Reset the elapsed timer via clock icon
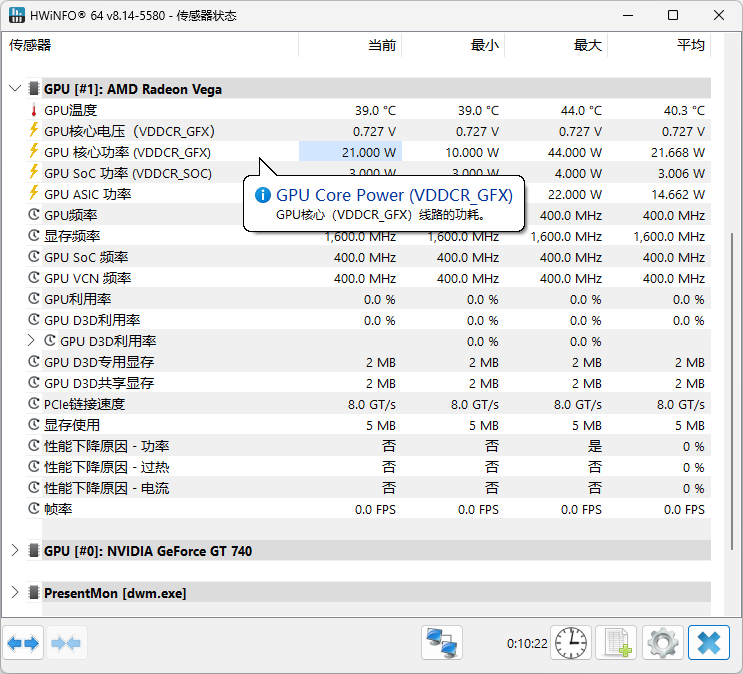This screenshot has width=743, height=674. tap(572, 643)
